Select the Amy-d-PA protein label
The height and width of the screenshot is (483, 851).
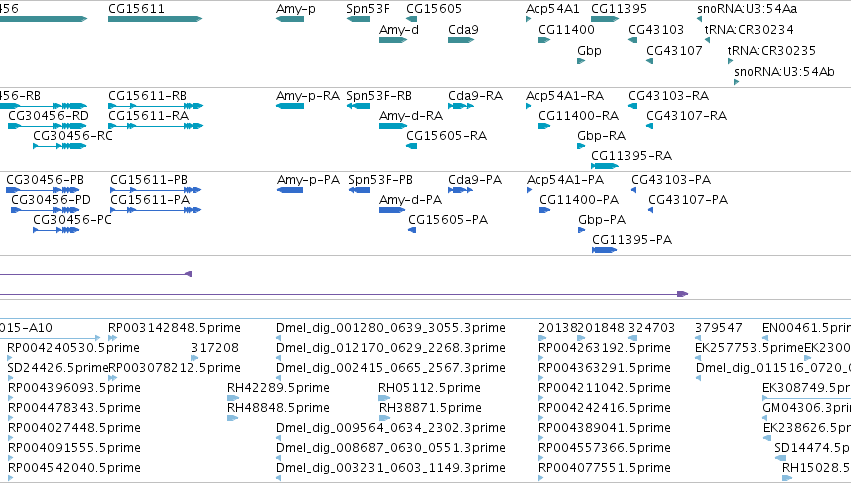point(410,200)
